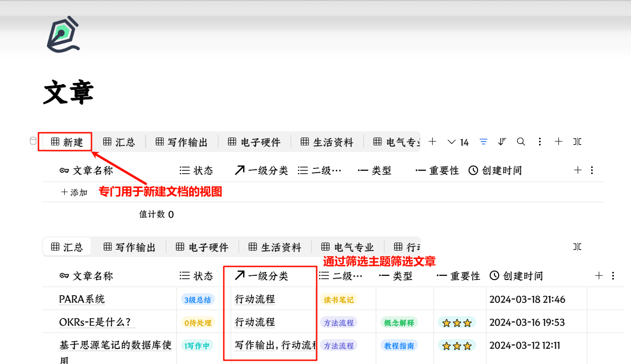Click the plus icon left of the top fullscreen icon
This screenshot has width=631, height=364.
[558, 142]
